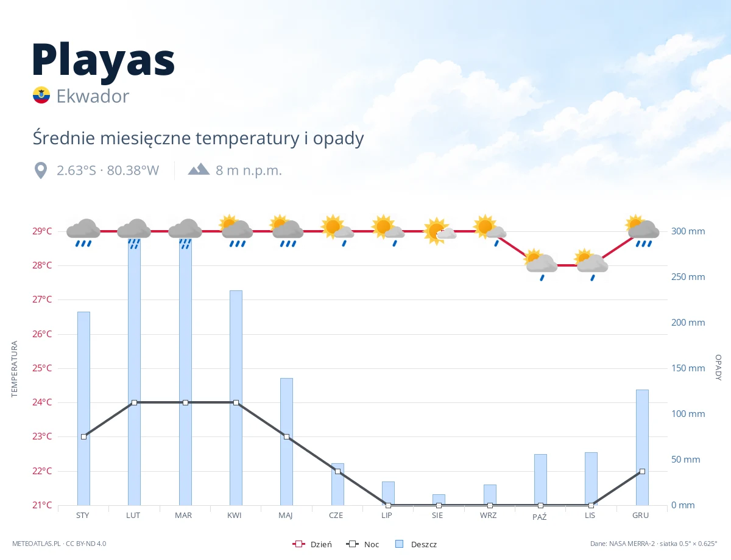The height and width of the screenshot is (560, 731).
Task: Click the SIE rainfall bar
Action: click(439, 500)
